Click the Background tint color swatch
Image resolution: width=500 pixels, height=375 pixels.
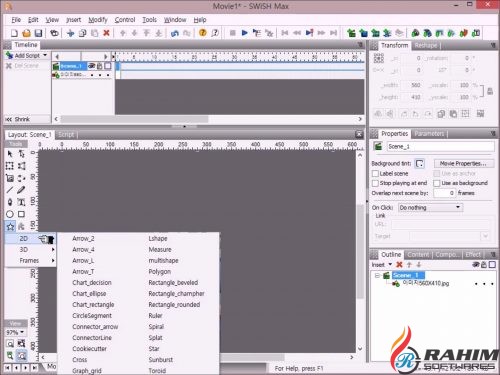click(419, 163)
